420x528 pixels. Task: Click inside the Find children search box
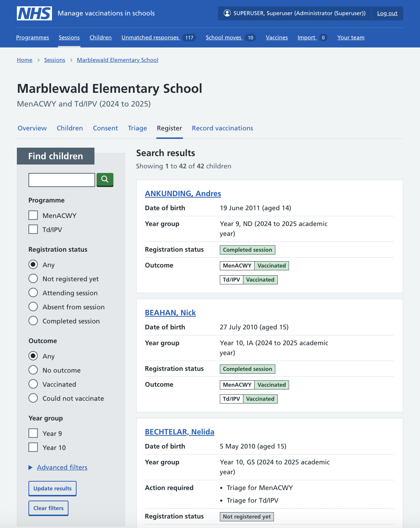click(x=61, y=180)
